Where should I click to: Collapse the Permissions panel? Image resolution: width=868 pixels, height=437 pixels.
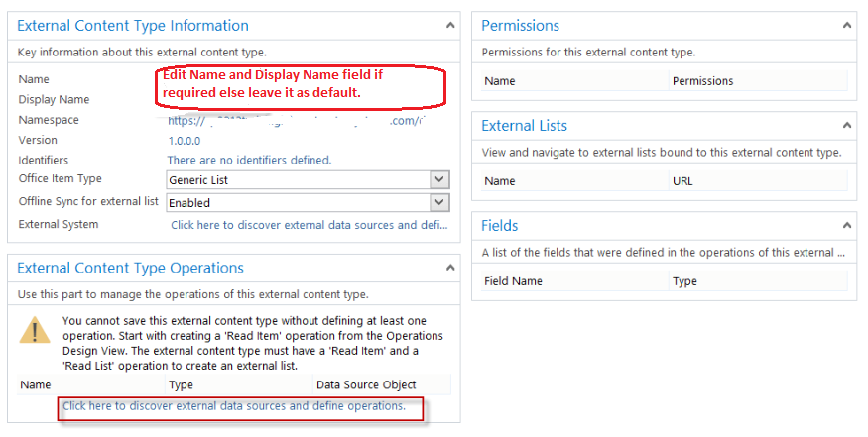click(848, 25)
